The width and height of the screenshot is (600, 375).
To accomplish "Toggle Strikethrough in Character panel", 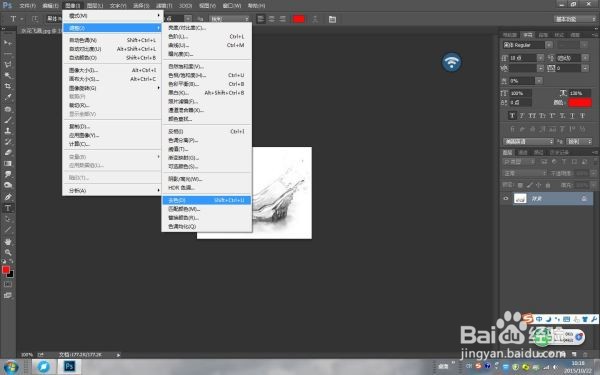I will point(582,116).
